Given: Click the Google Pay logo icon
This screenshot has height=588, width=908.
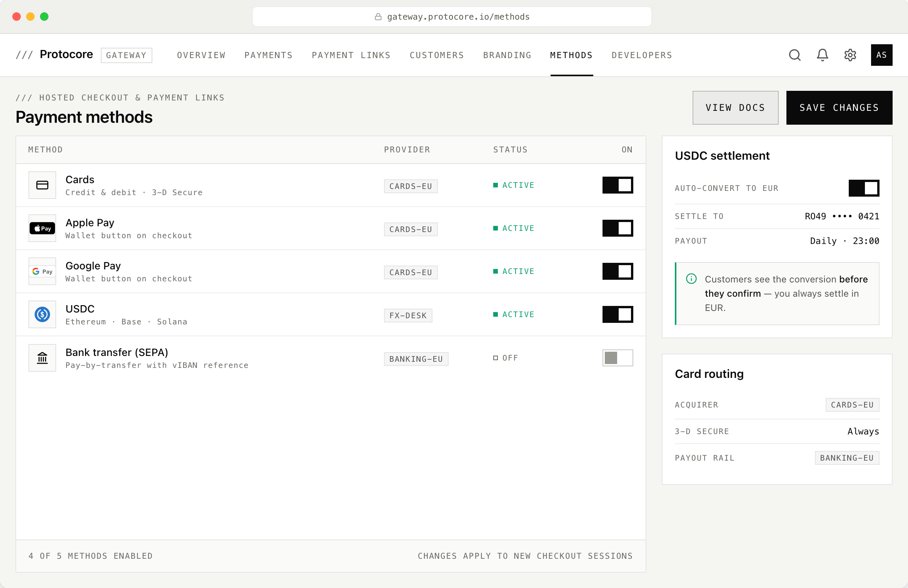Looking at the screenshot, I should (x=42, y=271).
